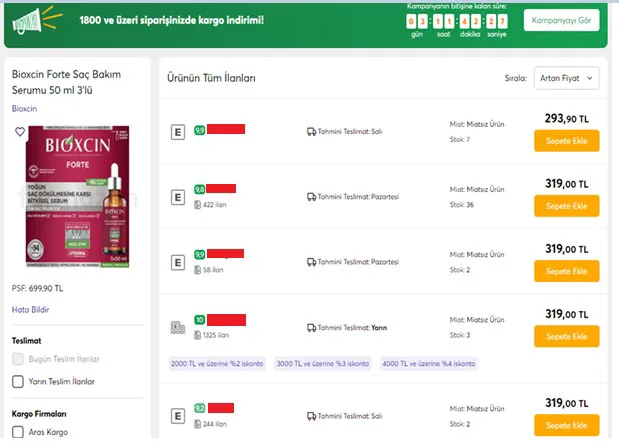619x447 pixels.
Task: Open the Artan Fiyat sort dropdown
Action: coord(566,78)
